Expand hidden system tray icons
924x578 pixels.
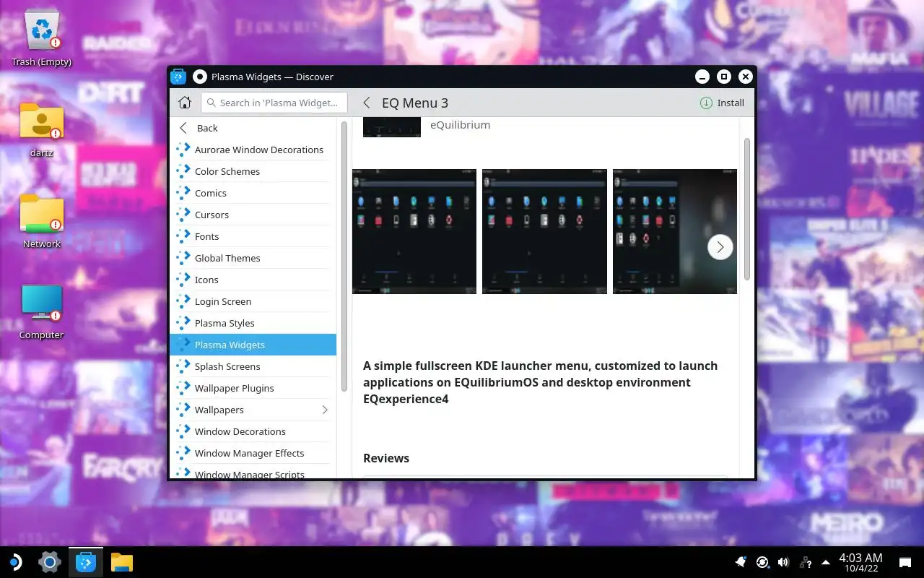point(826,562)
